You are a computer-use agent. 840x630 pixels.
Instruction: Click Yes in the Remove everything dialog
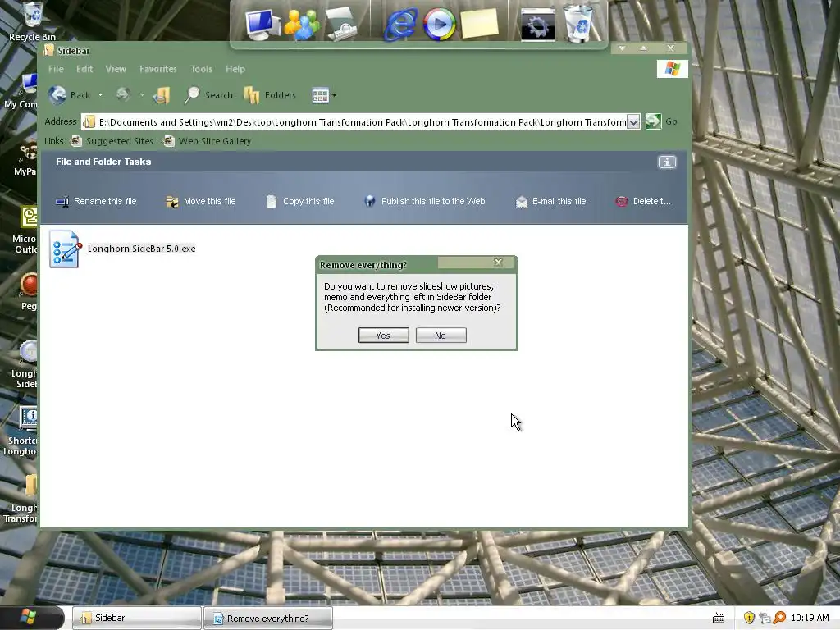tap(383, 336)
